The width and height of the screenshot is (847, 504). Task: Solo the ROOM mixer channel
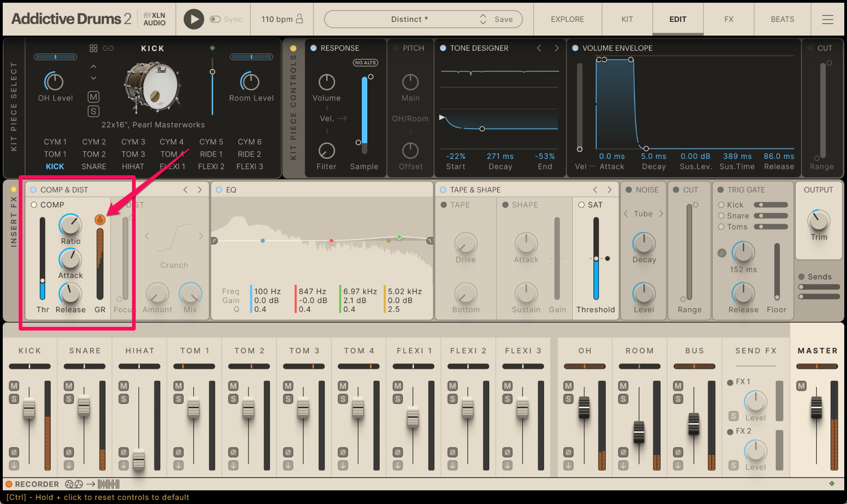(623, 399)
